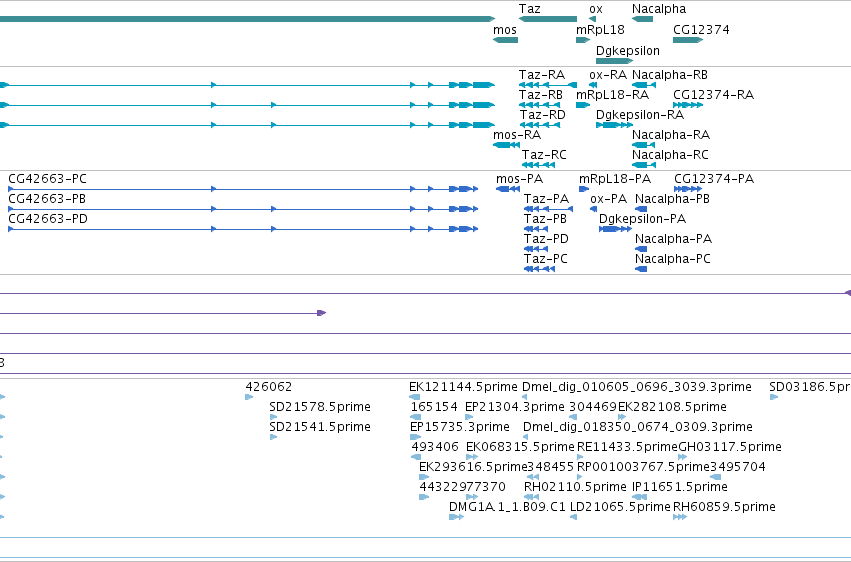Open the CG42663-PD protein label
This screenshot has height=562, width=851.
[48, 219]
